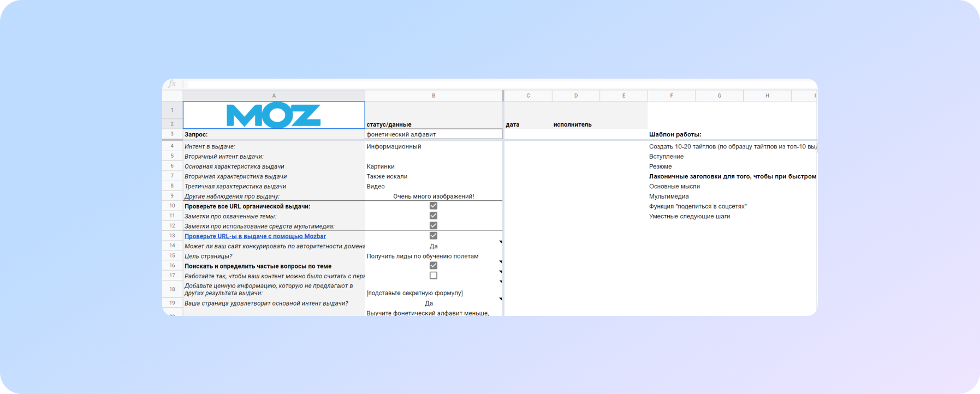Click the 'фонетический алфавит' query cell
The width and height of the screenshot is (980, 394).
pos(433,134)
